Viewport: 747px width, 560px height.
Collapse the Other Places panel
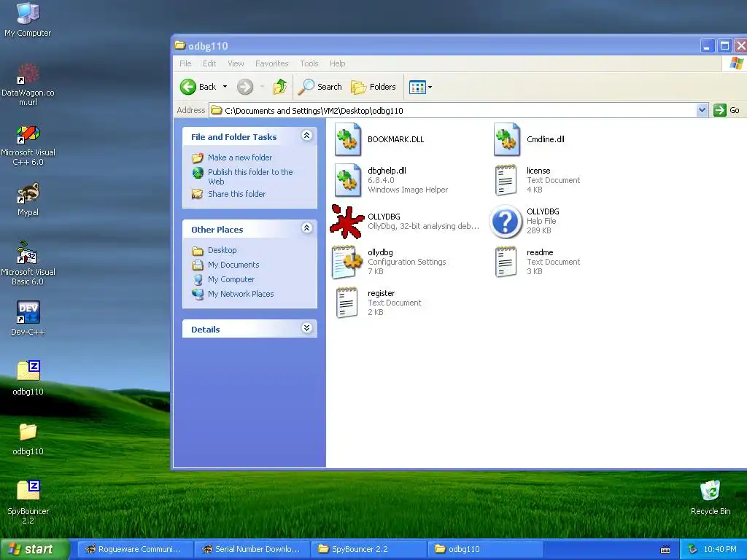[307, 228]
